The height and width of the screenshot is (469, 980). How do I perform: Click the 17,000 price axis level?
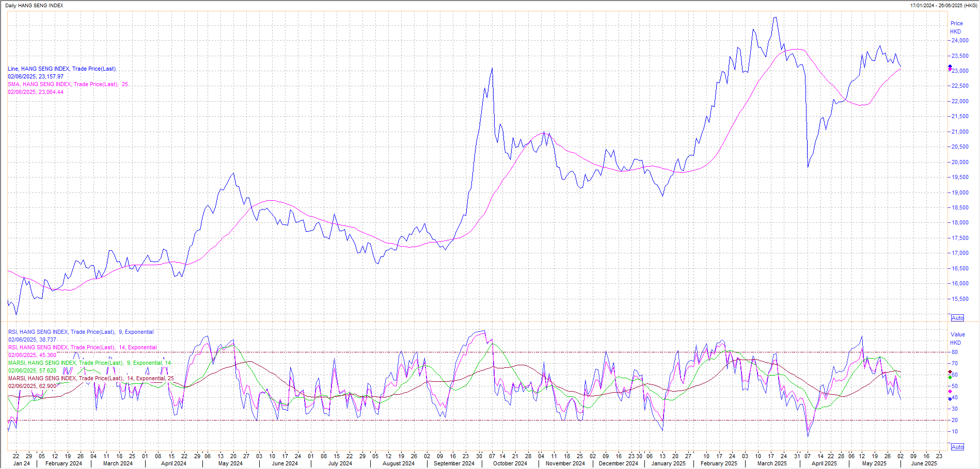[x=960, y=253]
